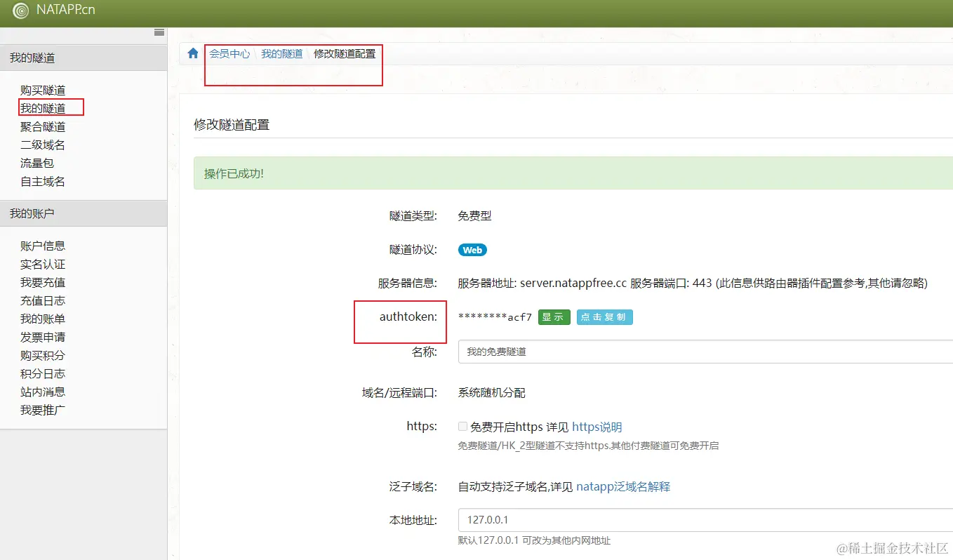Click the 免费隧道/HK_2型 https note text
The width and height of the screenshot is (953, 560).
[x=588, y=445]
